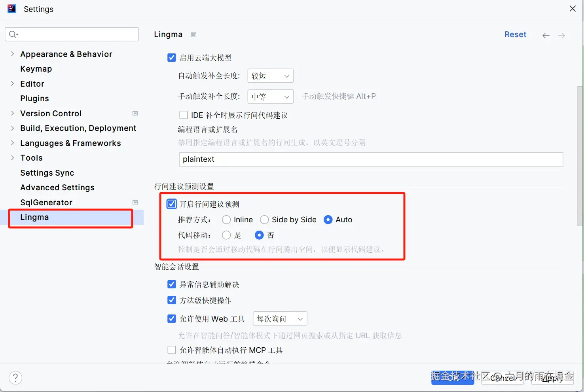Focus the settings search field
This screenshot has width=584, height=392.
pos(72,34)
